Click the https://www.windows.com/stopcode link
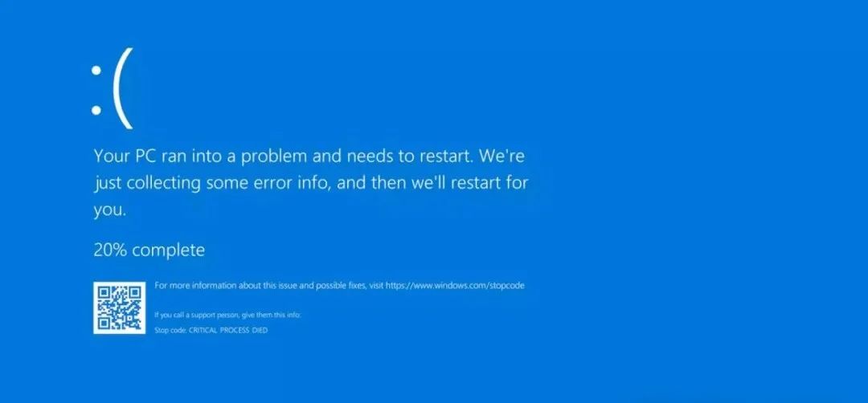 pyautogui.click(x=454, y=286)
